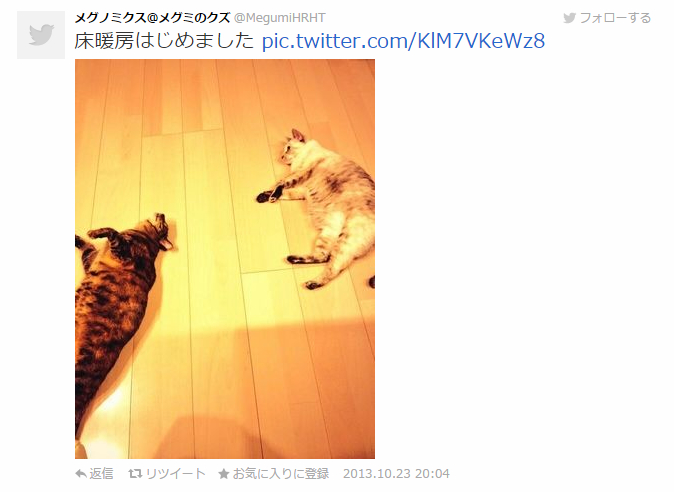Open the 2013.10.23 20:04 timestamp permalink
Screen dimensions: 674x492
point(396,474)
